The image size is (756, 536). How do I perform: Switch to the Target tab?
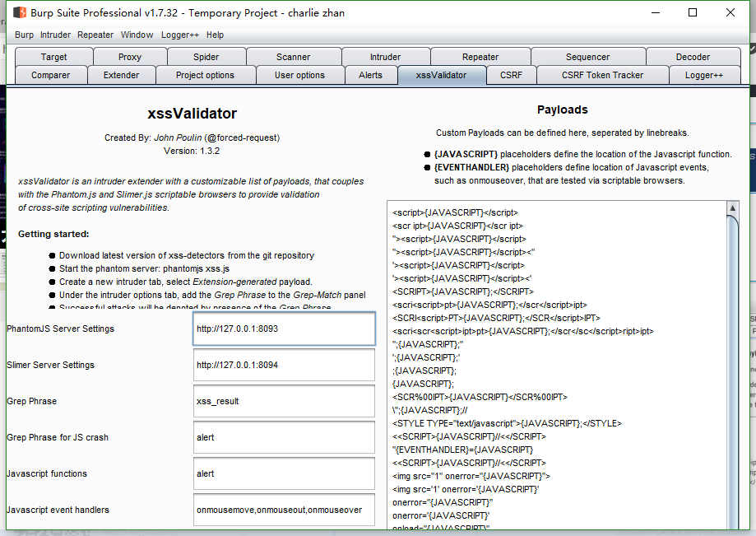pyautogui.click(x=54, y=57)
